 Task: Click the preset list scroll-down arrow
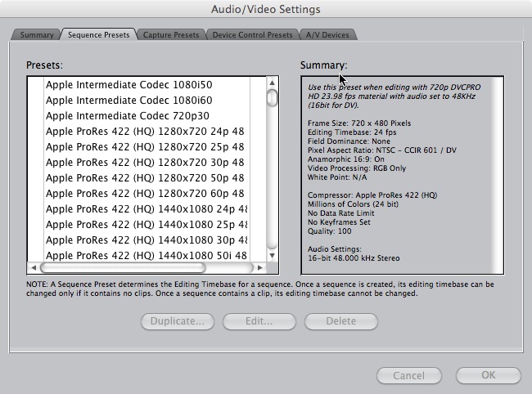click(x=273, y=253)
